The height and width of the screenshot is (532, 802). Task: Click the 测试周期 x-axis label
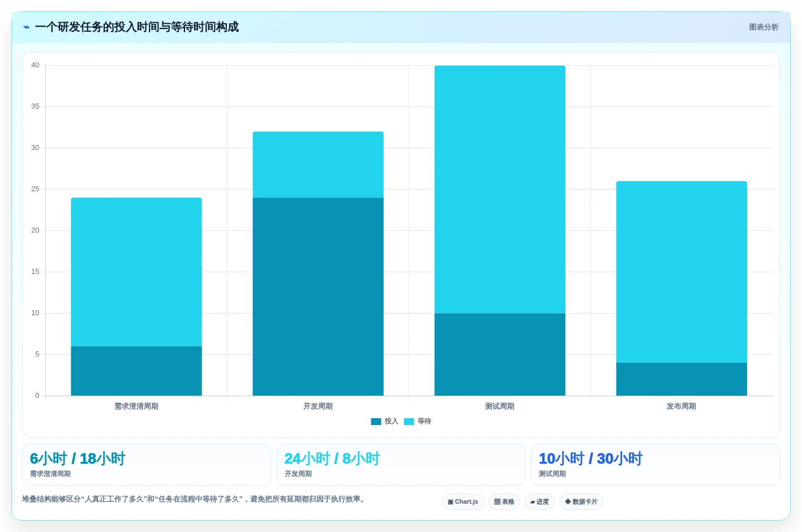coord(500,406)
